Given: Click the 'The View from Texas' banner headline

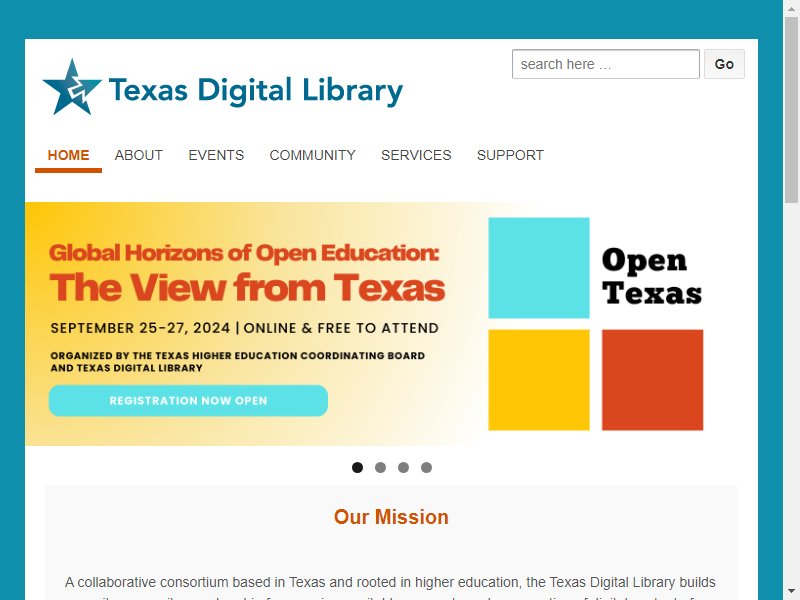Looking at the screenshot, I should pos(247,287).
